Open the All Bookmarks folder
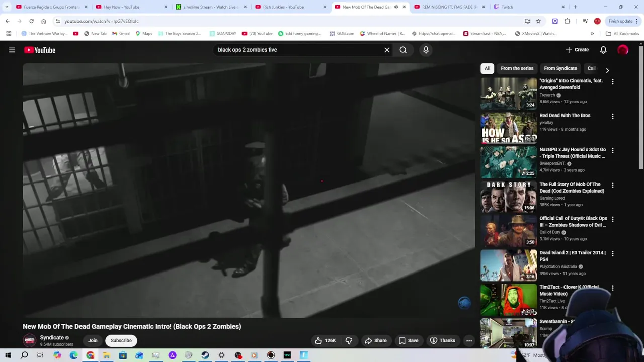This screenshot has height=362, width=644. click(x=622, y=34)
